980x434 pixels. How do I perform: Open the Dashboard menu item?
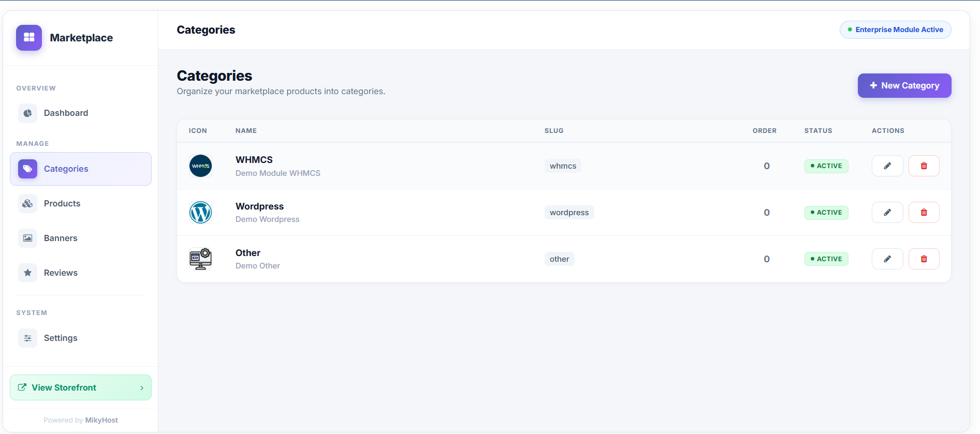(81, 113)
